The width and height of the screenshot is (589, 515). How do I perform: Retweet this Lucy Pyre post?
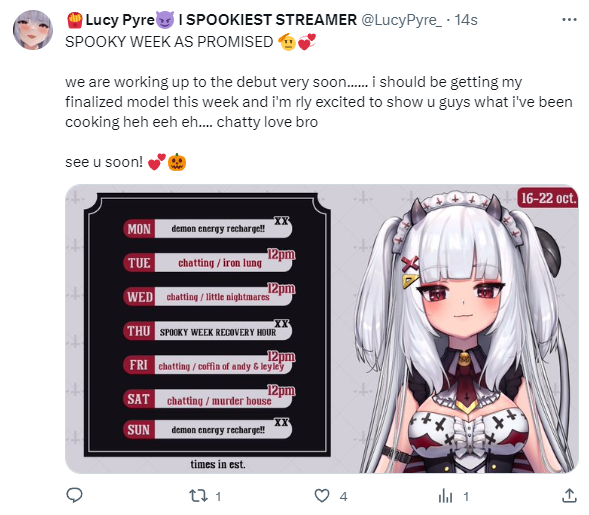(x=198, y=496)
